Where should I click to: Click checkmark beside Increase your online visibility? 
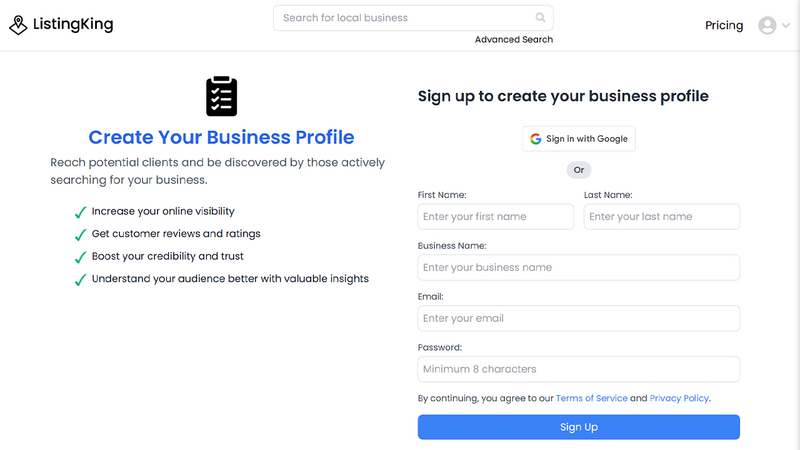pos(80,212)
